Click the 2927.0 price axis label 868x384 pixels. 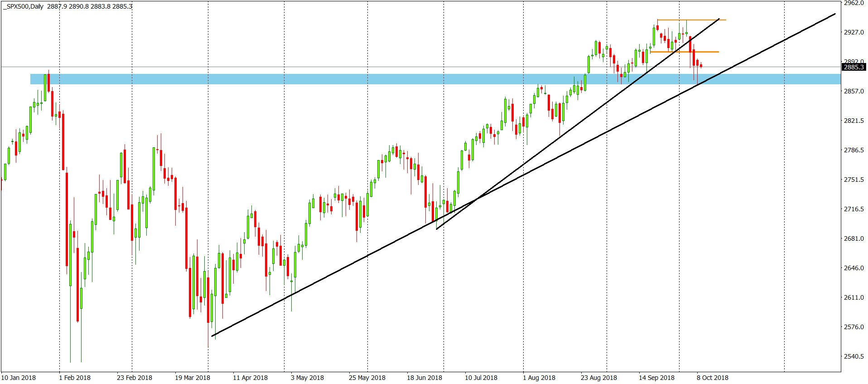click(x=854, y=32)
